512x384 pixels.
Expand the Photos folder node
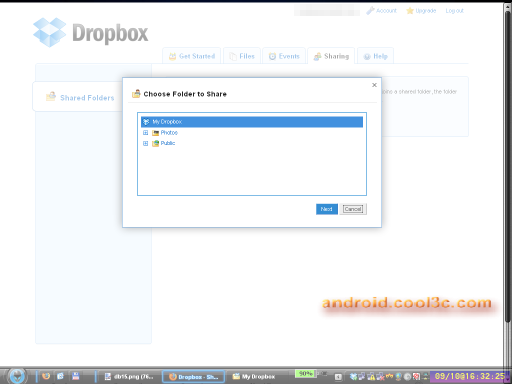click(145, 133)
